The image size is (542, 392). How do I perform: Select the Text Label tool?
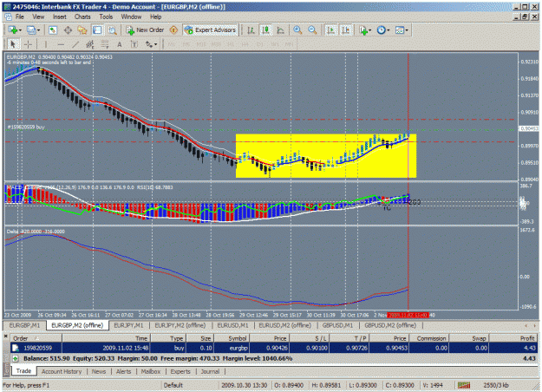(134, 44)
